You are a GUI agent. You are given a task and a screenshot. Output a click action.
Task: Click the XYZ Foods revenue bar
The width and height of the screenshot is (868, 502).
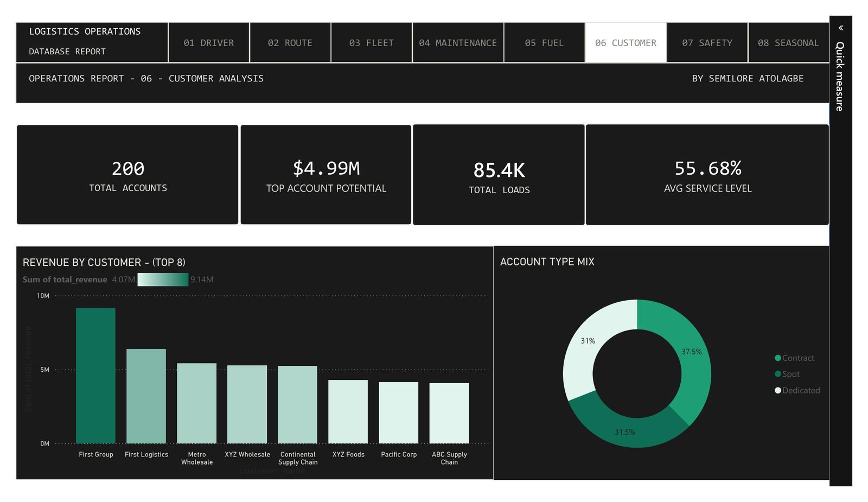348,411
